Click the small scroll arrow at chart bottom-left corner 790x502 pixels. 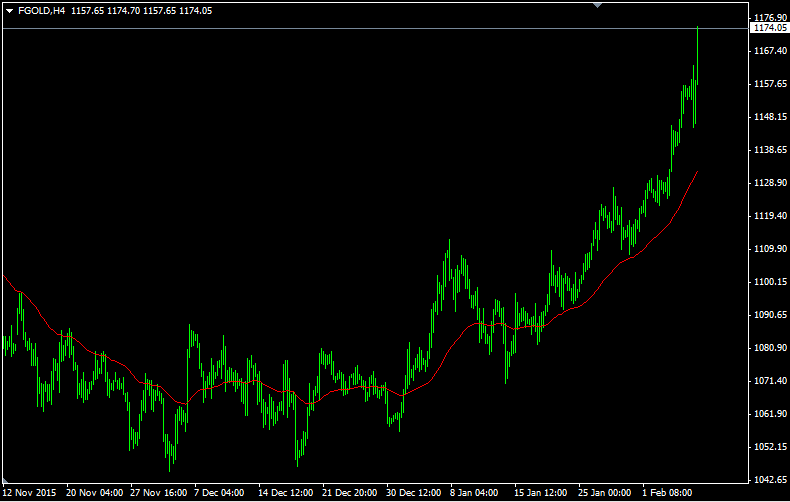(6, 480)
